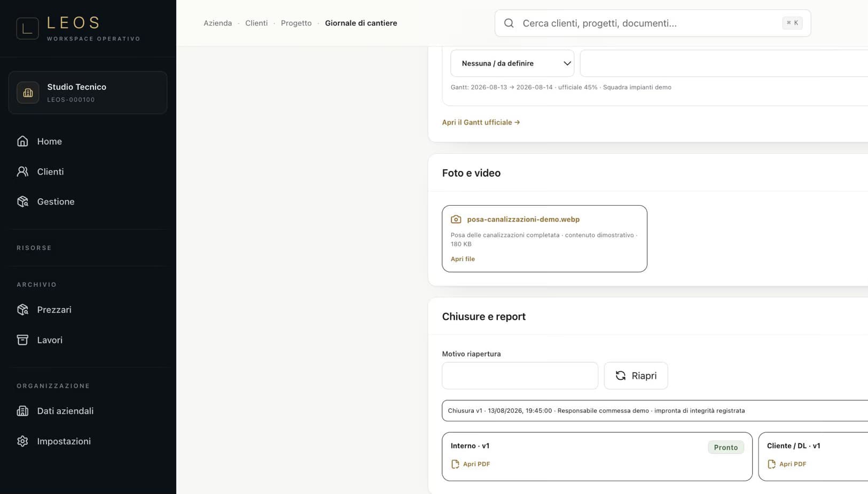Screen dimensions: 868x494
Task: Click the Dati aziendali building icon
Action: [22, 411]
